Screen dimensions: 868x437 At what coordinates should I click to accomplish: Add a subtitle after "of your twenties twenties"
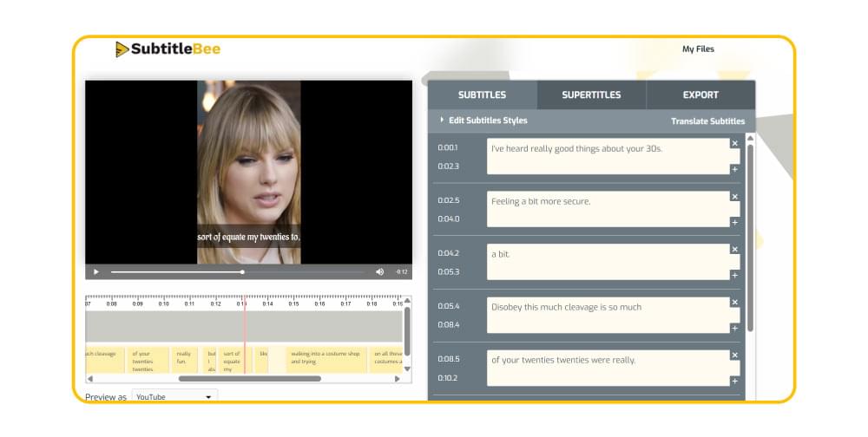[734, 382]
